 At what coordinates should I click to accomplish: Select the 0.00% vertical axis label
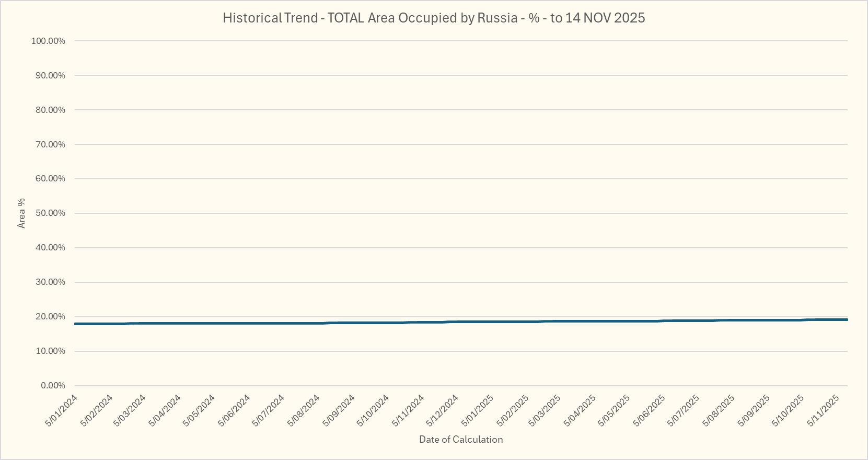click(x=53, y=385)
